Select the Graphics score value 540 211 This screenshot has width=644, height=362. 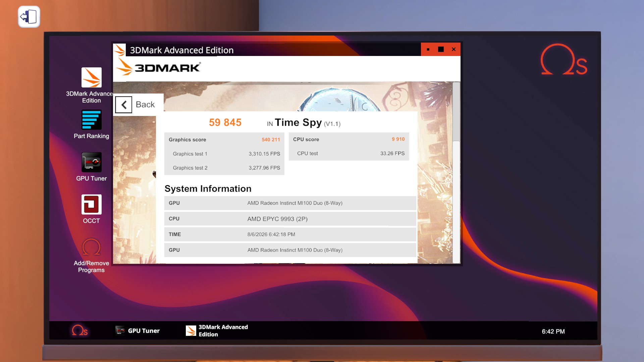(x=271, y=140)
